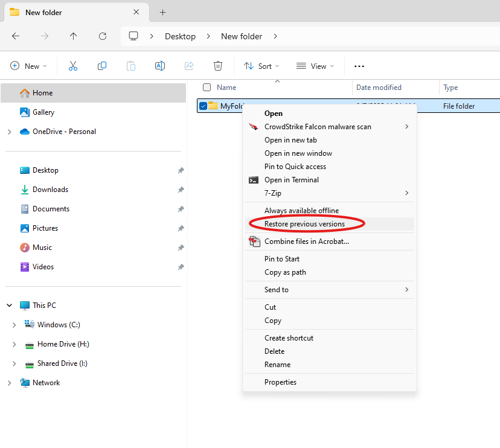
Task: Click the pin toggle next to Pictures
Action: (181, 228)
